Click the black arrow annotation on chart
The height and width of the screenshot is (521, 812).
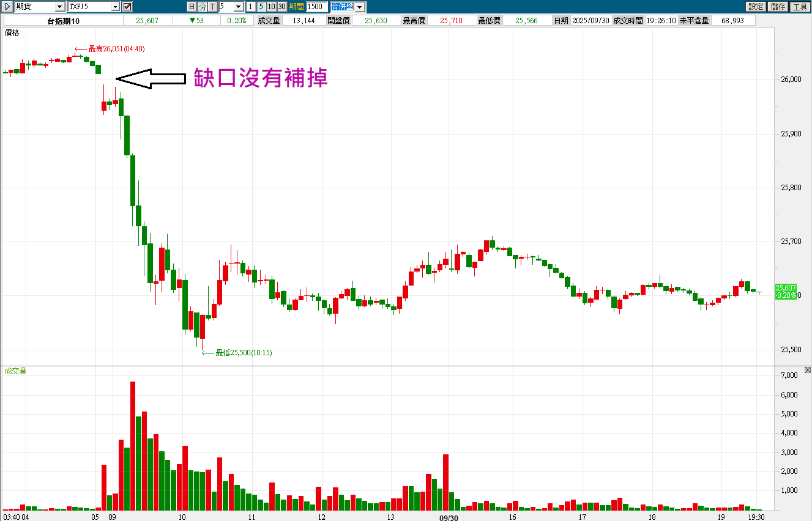(x=150, y=78)
